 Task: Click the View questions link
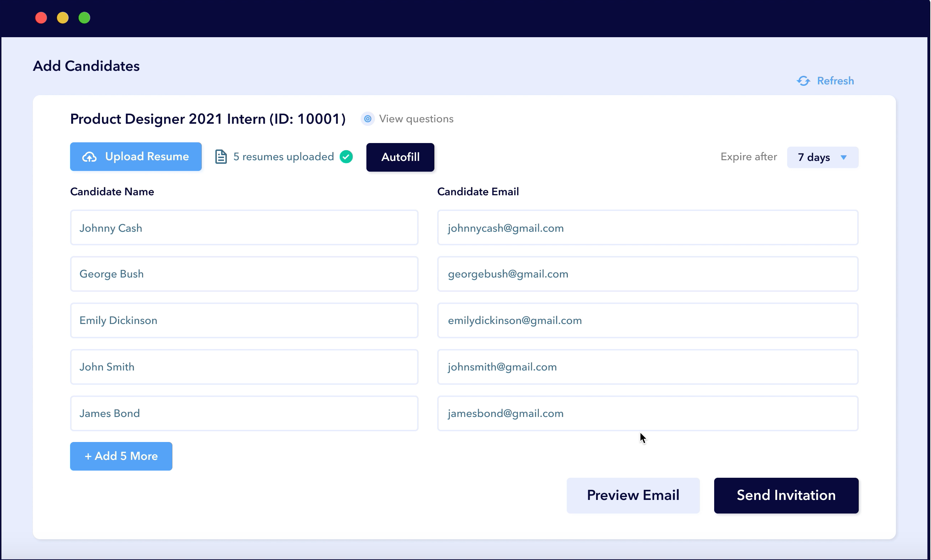(x=416, y=119)
